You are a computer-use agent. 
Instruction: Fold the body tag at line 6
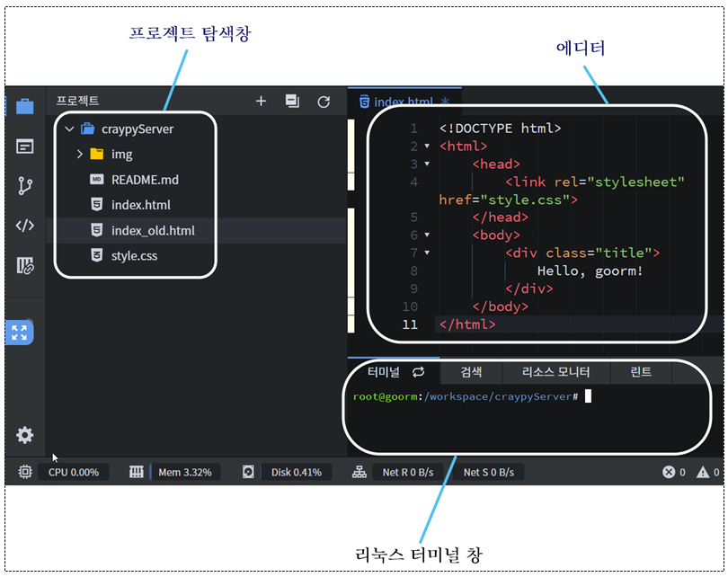(427, 235)
